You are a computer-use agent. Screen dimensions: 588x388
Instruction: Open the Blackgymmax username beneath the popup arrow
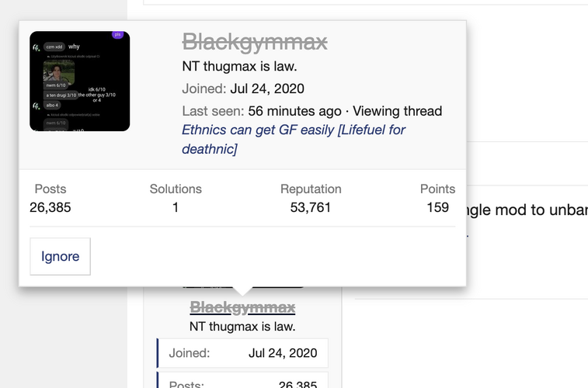pyautogui.click(x=242, y=307)
